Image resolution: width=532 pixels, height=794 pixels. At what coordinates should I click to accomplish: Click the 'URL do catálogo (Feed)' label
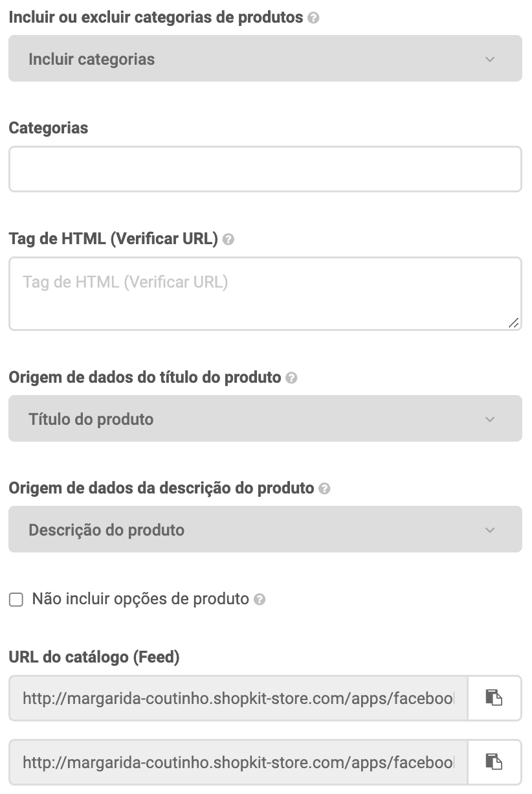(x=94, y=657)
